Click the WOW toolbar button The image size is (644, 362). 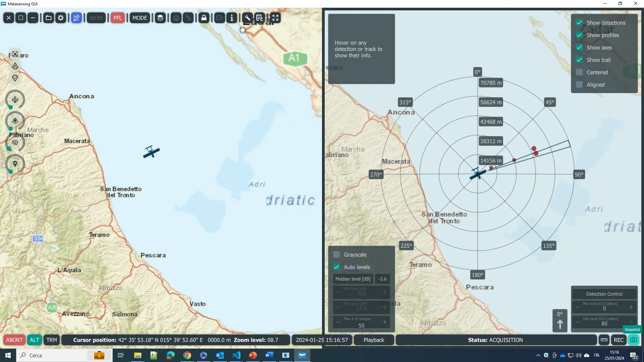tap(96, 18)
